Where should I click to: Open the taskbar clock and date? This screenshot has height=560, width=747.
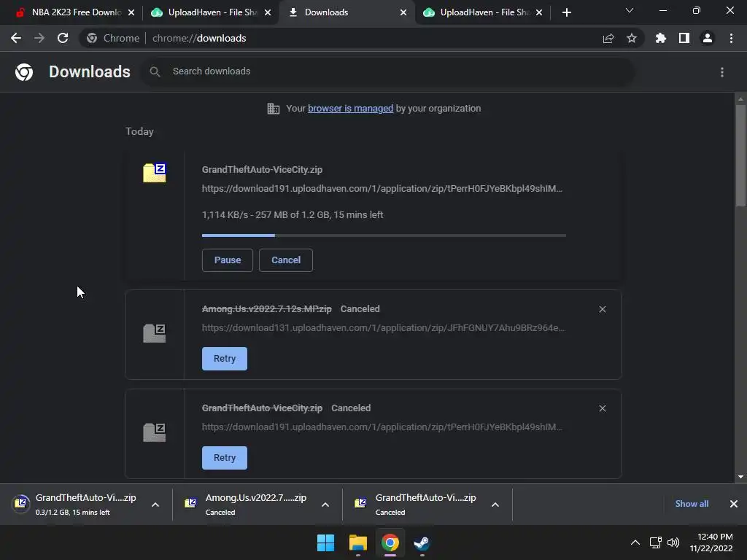tap(711, 542)
